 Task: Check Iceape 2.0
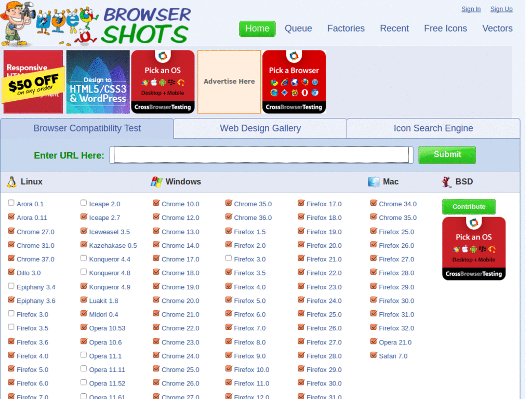point(84,203)
